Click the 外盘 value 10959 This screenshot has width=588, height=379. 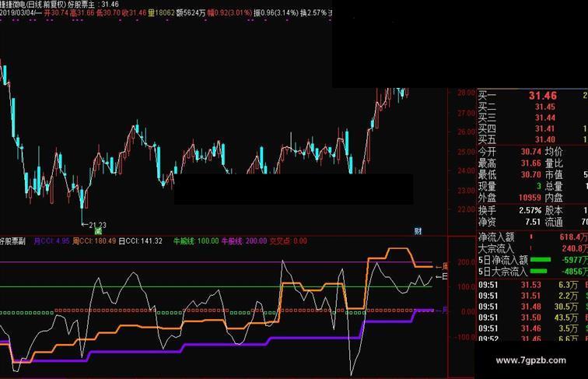coord(530,198)
